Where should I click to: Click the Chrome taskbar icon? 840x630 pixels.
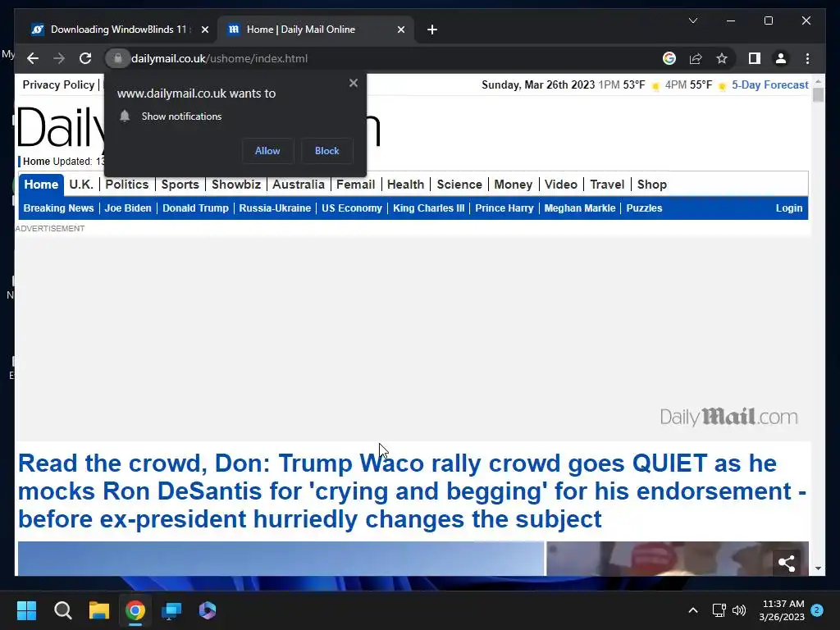pyautogui.click(x=135, y=610)
